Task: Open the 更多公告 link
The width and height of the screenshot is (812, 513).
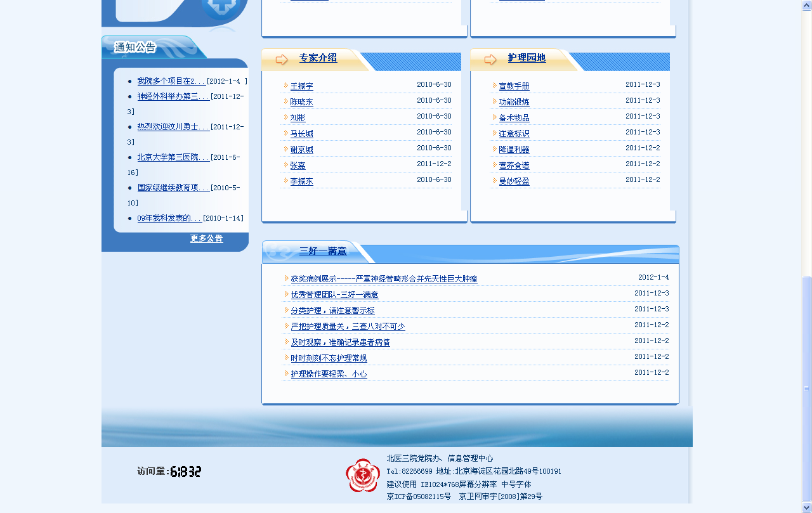Action: 206,240
